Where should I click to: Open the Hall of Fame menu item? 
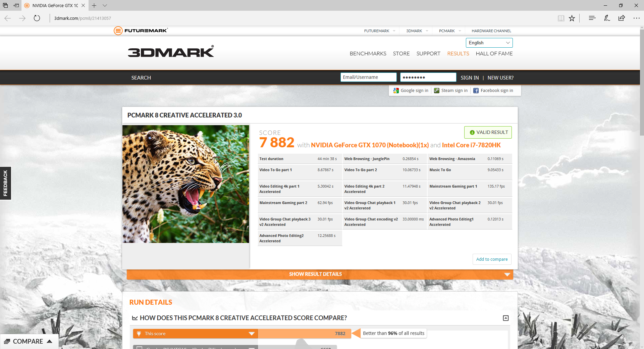coord(494,54)
